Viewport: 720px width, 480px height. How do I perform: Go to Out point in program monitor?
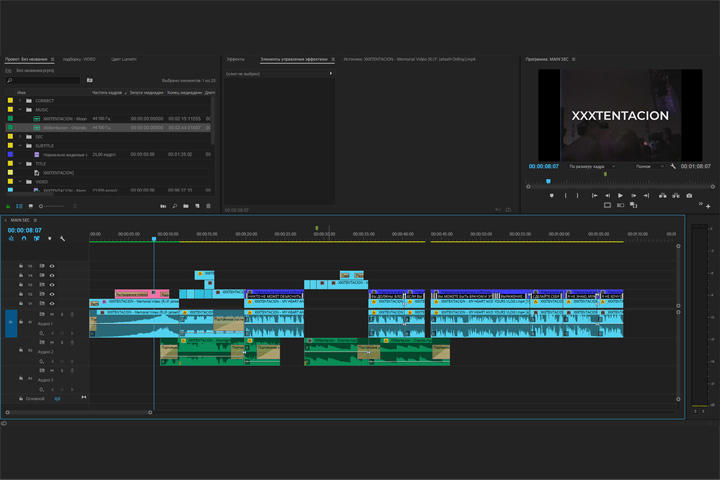(x=646, y=196)
